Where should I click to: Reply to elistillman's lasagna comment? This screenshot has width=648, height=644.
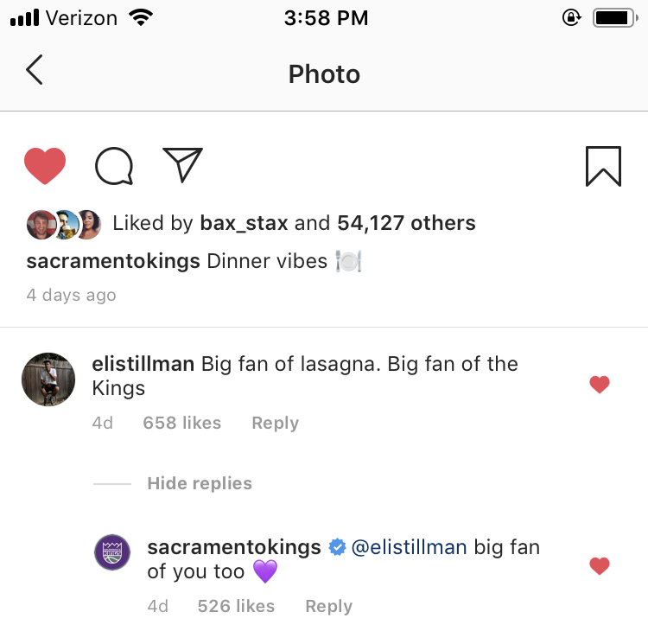275,424
